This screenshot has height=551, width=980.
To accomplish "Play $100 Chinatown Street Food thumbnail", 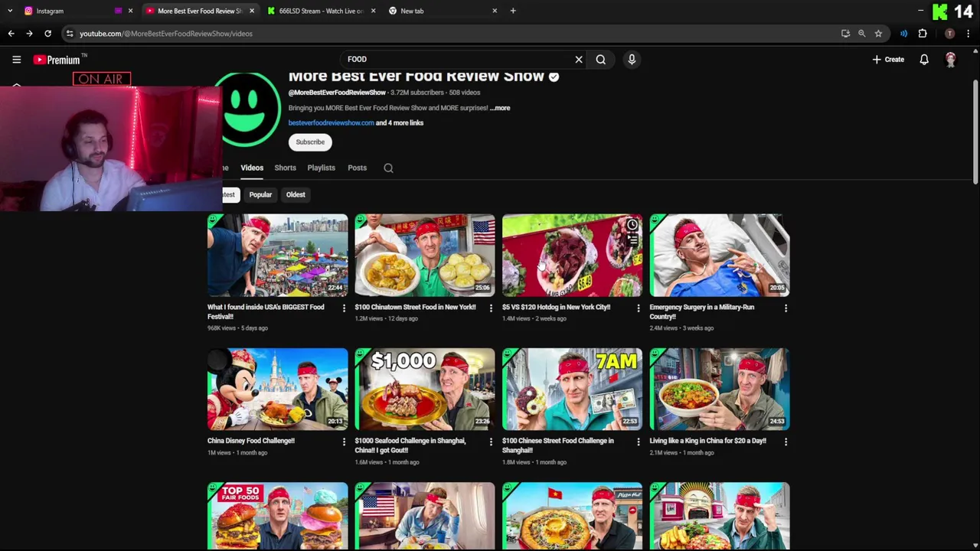I will coord(425,255).
